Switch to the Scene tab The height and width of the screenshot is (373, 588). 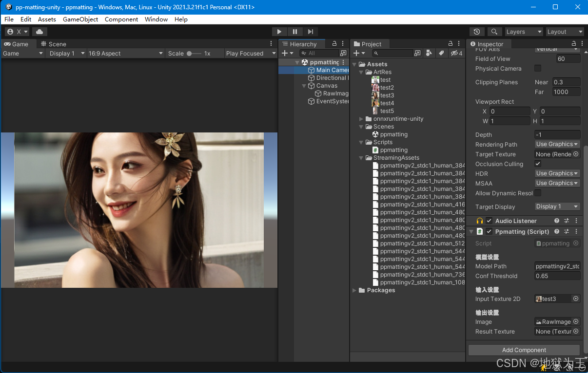tap(54, 44)
